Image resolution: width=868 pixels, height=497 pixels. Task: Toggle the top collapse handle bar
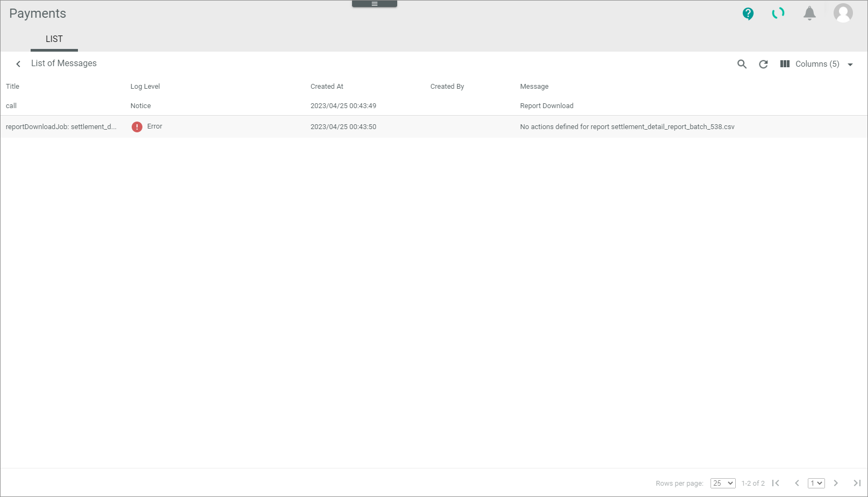375,4
